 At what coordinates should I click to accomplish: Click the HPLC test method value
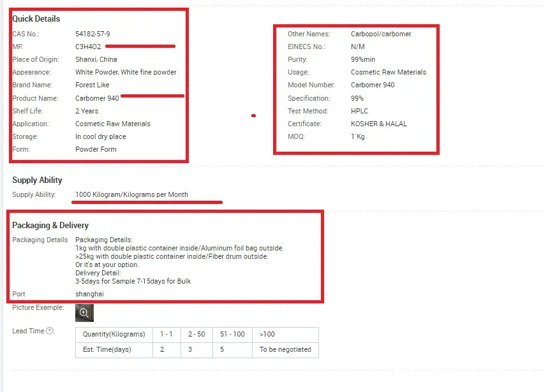(359, 111)
